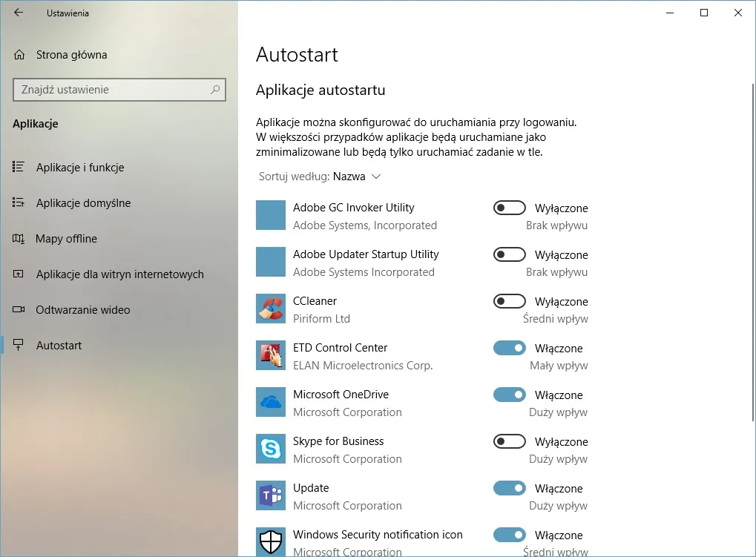Click the Adobe GC Invoker Utility icon
The image size is (756, 557).
coord(269,215)
